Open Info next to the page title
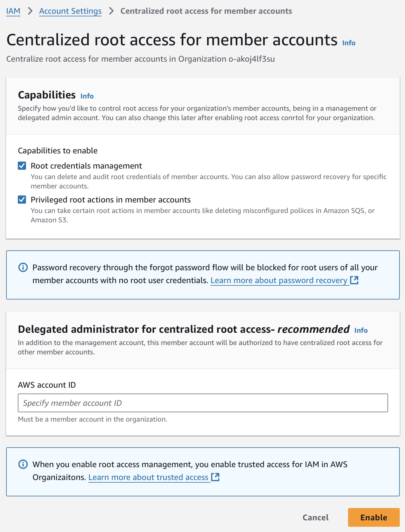This screenshot has height=532, width=405. pos(349,43)
